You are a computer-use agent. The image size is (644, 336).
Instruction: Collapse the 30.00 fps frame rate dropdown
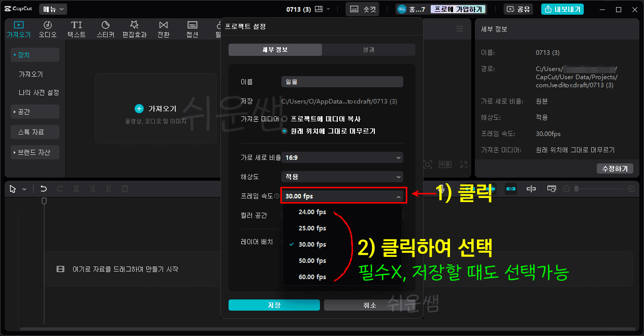tap(342, 196)
